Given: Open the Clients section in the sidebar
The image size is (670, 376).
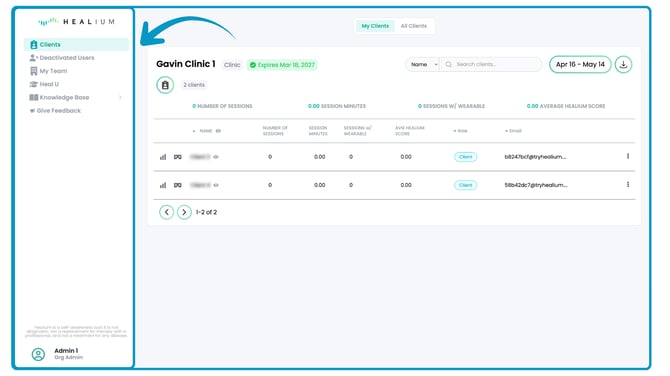Looking at the screenshot, I should (x=76, y=44).
